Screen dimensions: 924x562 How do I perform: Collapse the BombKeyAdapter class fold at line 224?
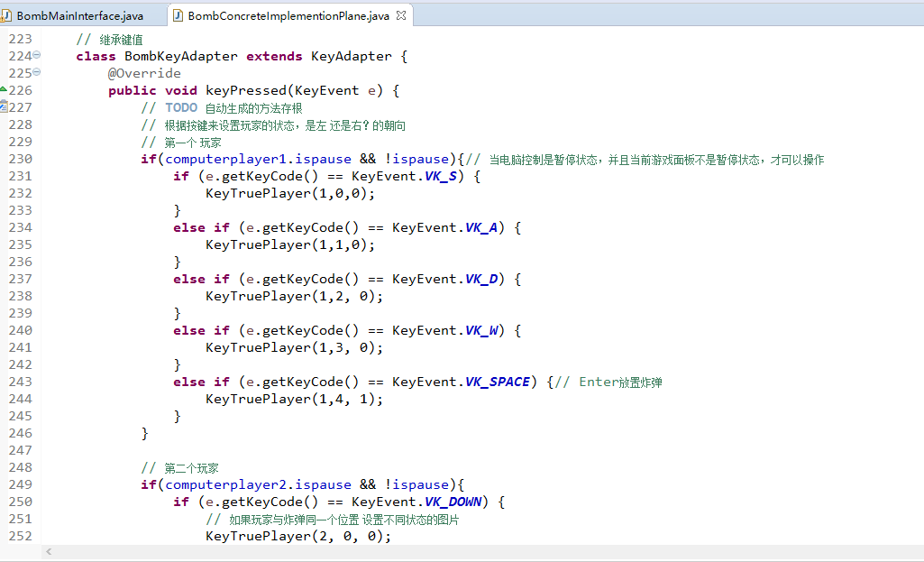37,55
